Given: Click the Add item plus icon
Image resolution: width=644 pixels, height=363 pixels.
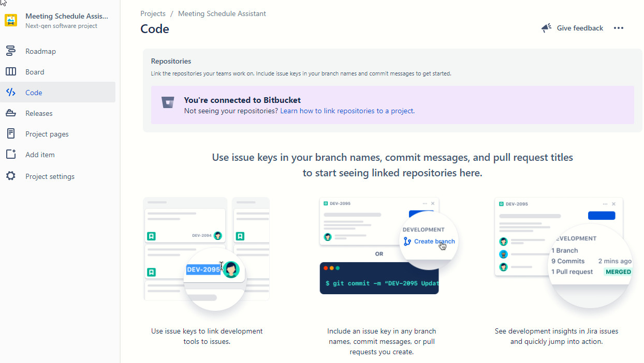Looking at the screenshot, I should [x=11, y=155].
